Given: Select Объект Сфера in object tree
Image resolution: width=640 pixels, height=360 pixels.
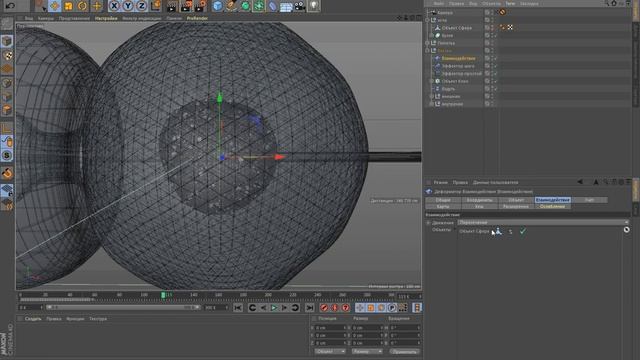Looking at the screenshot, I should [456, 28].
